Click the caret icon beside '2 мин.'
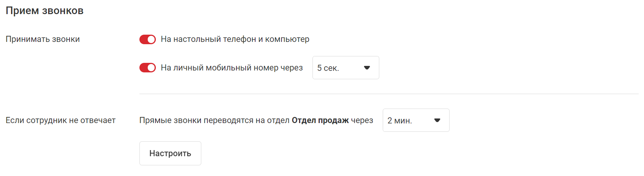The width and height of the screenshot is (644, 176). [437, 120]
